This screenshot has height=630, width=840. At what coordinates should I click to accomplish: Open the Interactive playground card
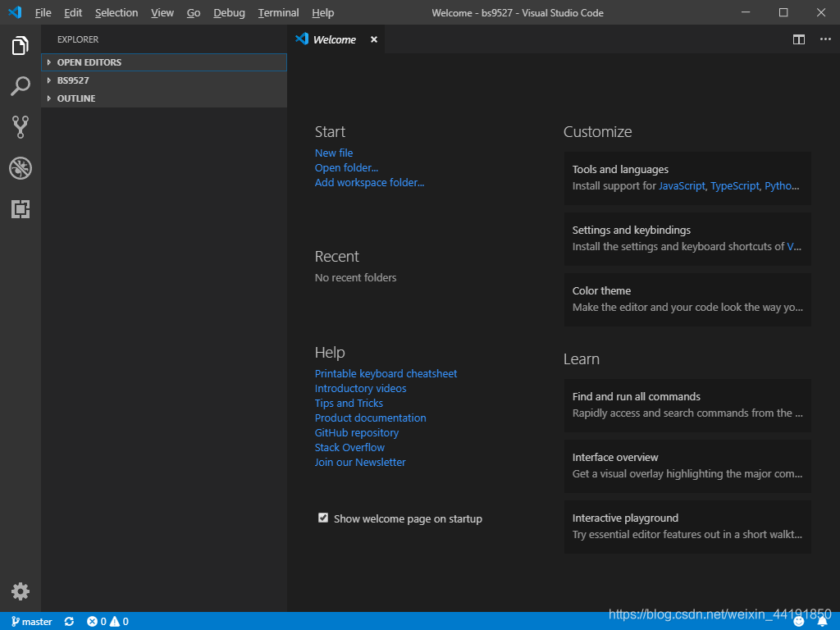tap(687, 527)
